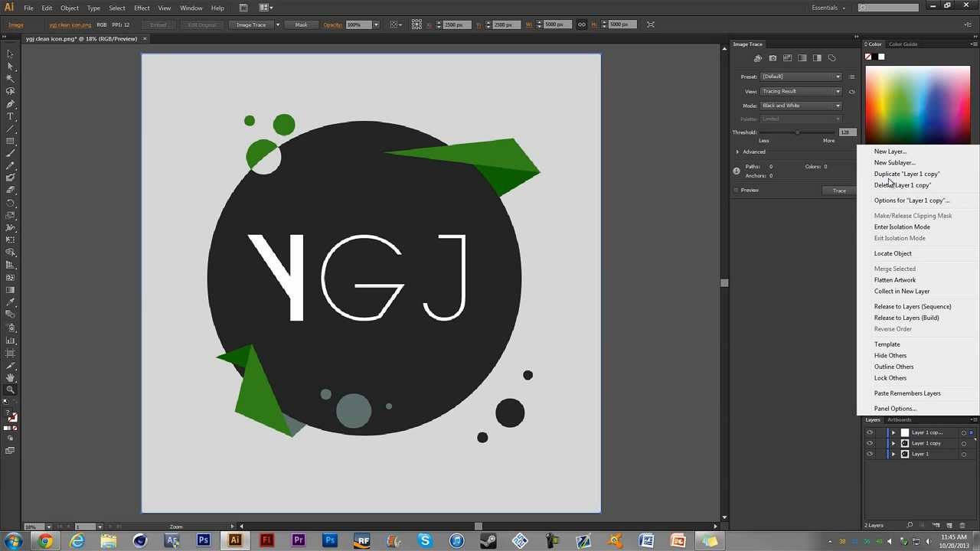Open the New Layer icon at panel bottom

click(949, 525)
